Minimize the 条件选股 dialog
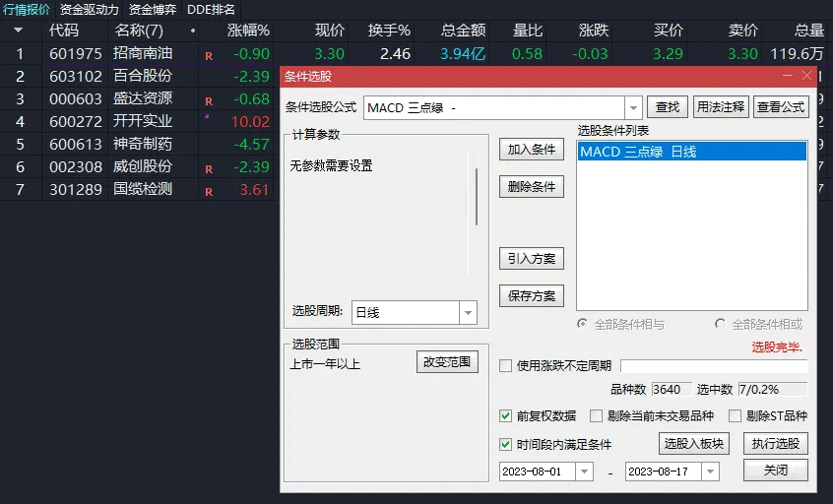The height and width of the screenshot is (504, 833). pos(788,76)
